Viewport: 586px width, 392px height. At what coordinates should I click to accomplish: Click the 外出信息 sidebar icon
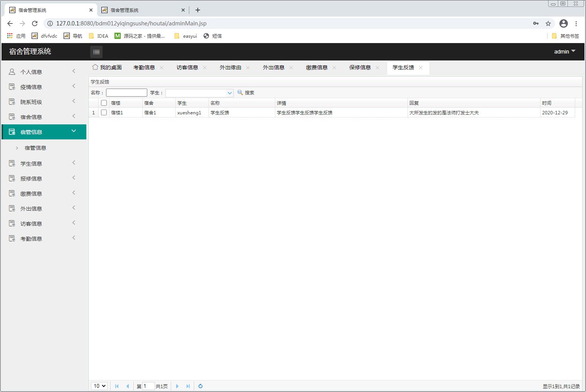click(x=12, y=208)
